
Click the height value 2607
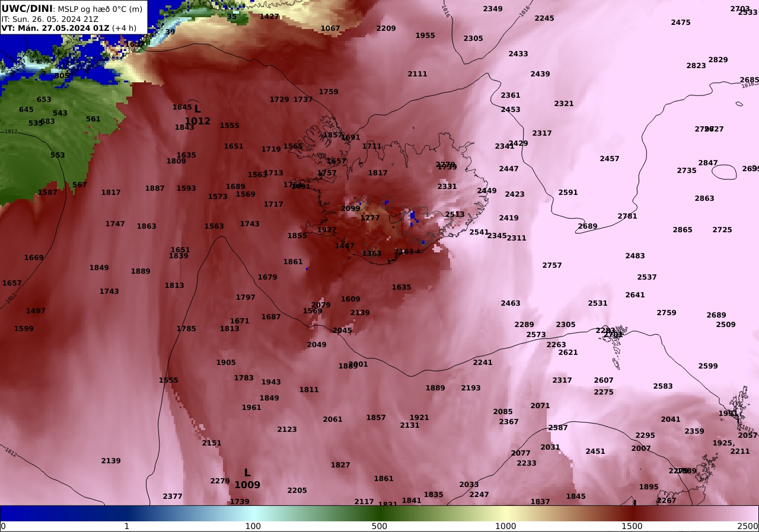(604, 380)
